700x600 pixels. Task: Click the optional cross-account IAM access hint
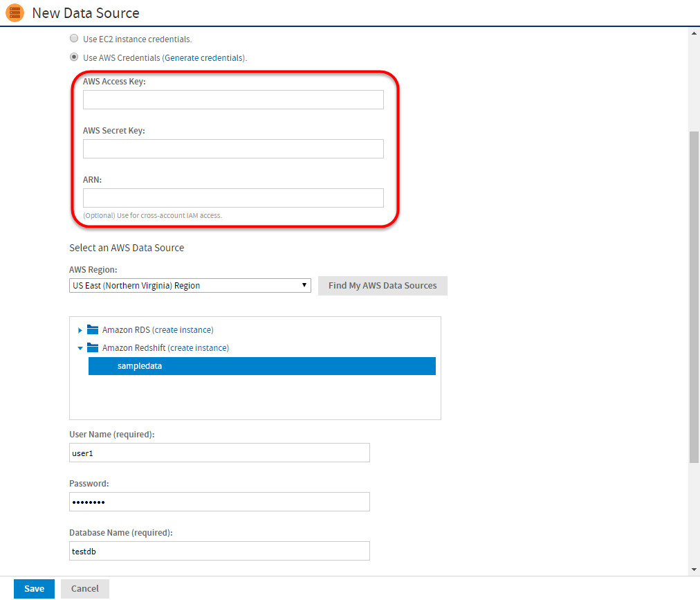152,215
